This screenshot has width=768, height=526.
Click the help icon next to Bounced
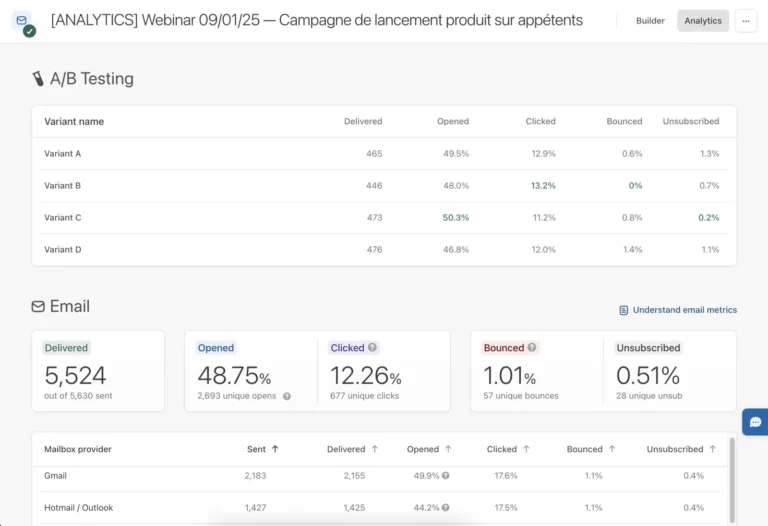(532, 347)
